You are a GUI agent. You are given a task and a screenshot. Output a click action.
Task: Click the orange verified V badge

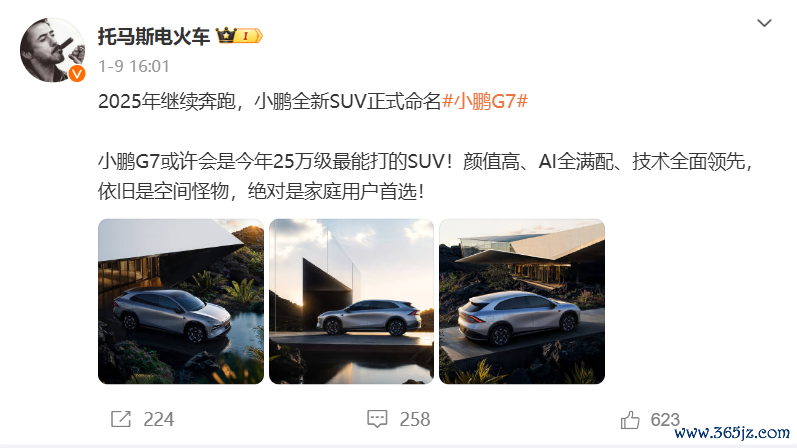point(77,74)
